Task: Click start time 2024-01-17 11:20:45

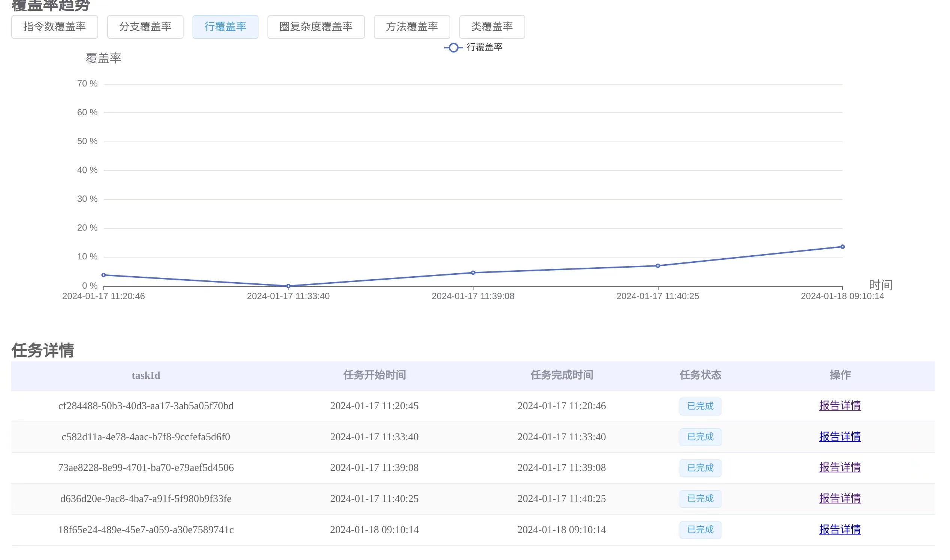Action: click(375, 406)
